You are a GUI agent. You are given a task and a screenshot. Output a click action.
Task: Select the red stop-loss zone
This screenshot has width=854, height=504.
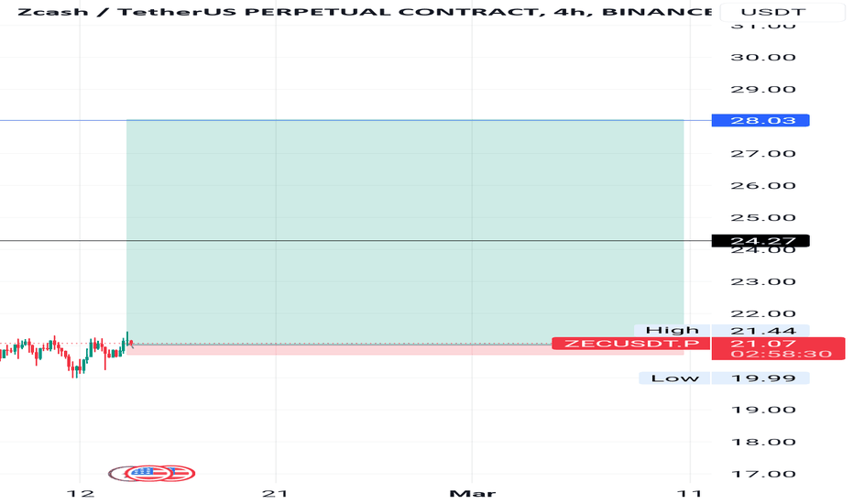405,350
